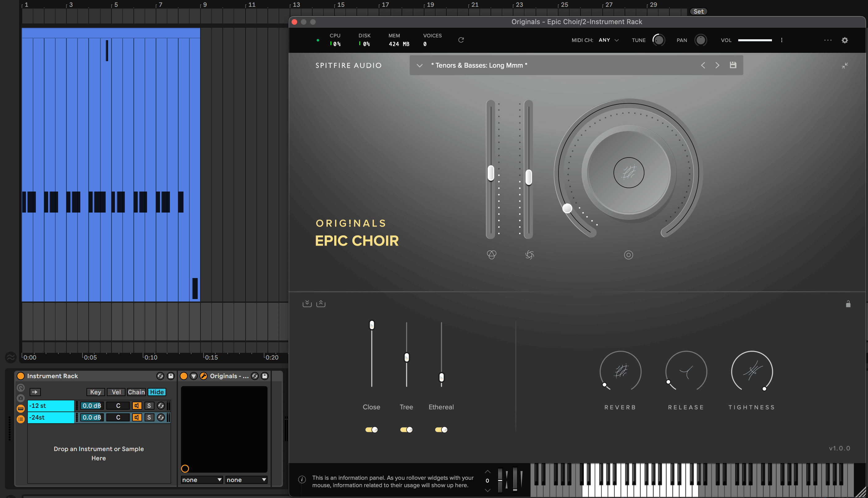Click the Tenors & Basses: Long Mmm preset name

tap(479, 65)
